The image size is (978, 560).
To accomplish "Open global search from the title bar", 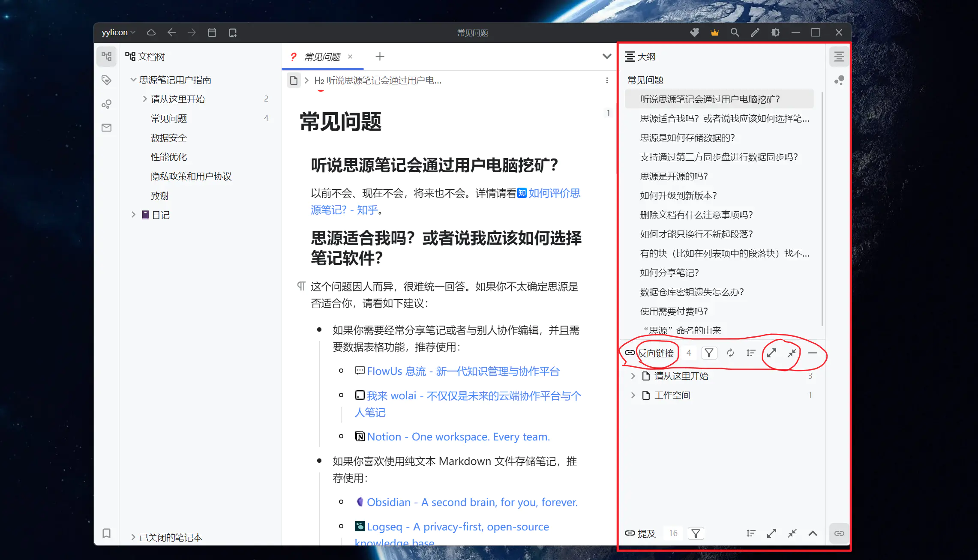I will coord(735,32).
